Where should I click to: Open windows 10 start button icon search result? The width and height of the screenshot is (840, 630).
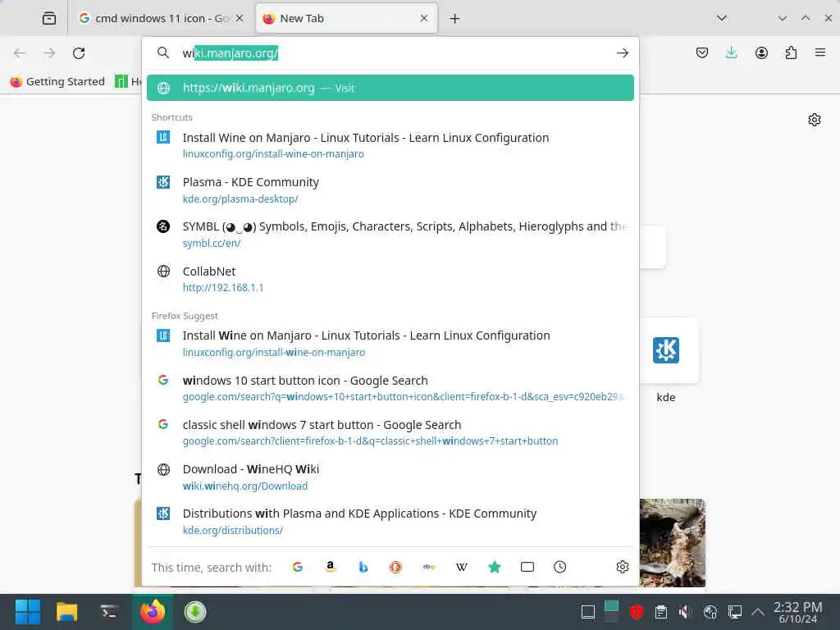(x=390, y=388)
